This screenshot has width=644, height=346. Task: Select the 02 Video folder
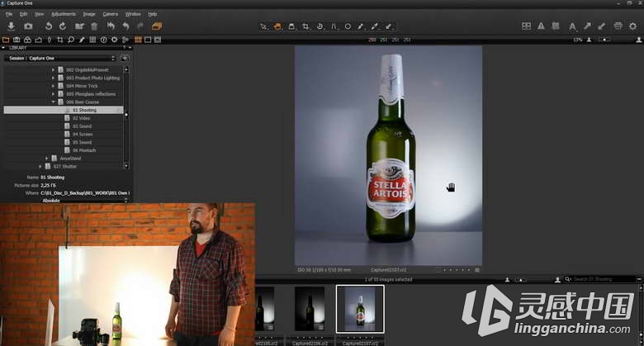tap(81, 118)
